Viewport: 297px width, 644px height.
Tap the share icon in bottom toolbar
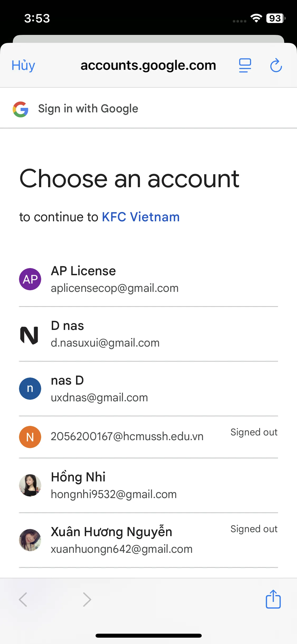point(273,599)
